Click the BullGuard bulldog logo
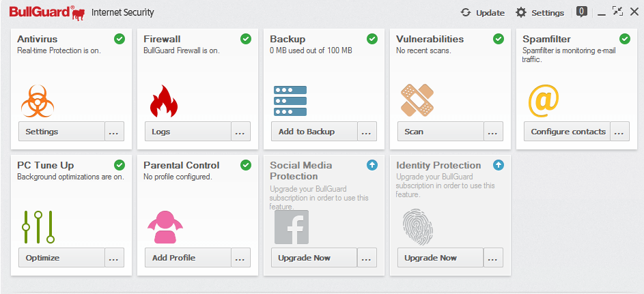This screenshot has width=644, height=294. (78, 14)
